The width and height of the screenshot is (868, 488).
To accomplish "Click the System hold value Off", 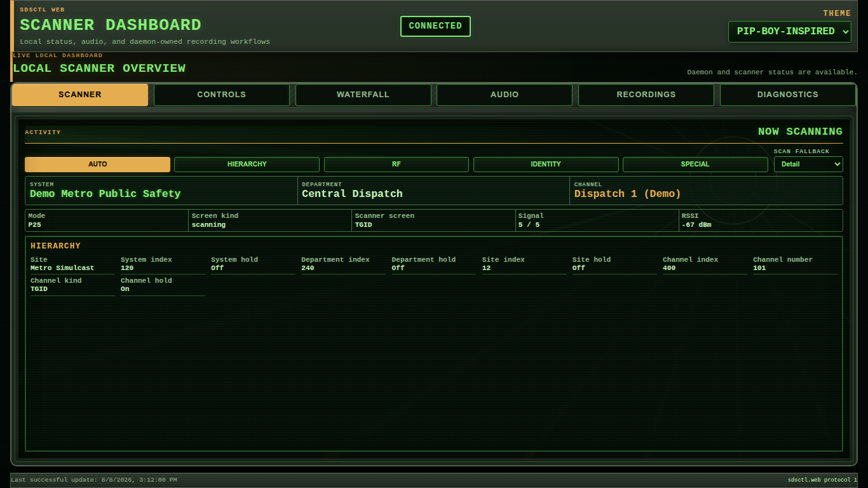I will tap(217, 268).
